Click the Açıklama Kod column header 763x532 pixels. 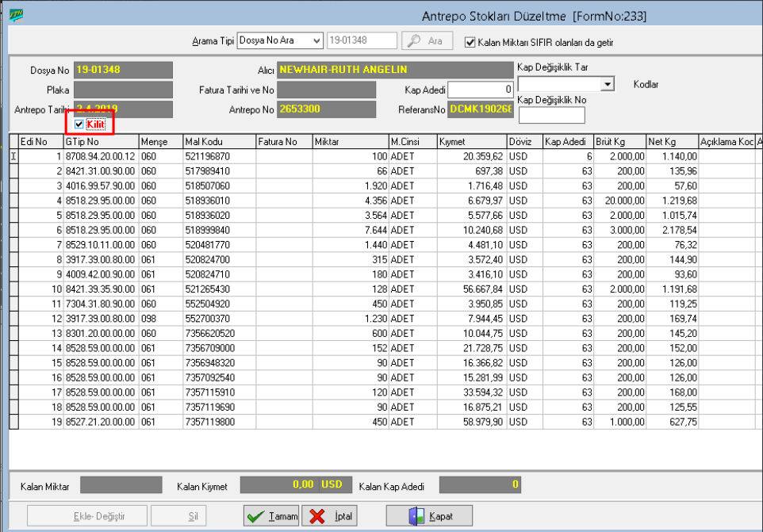(x=727, y=142)
